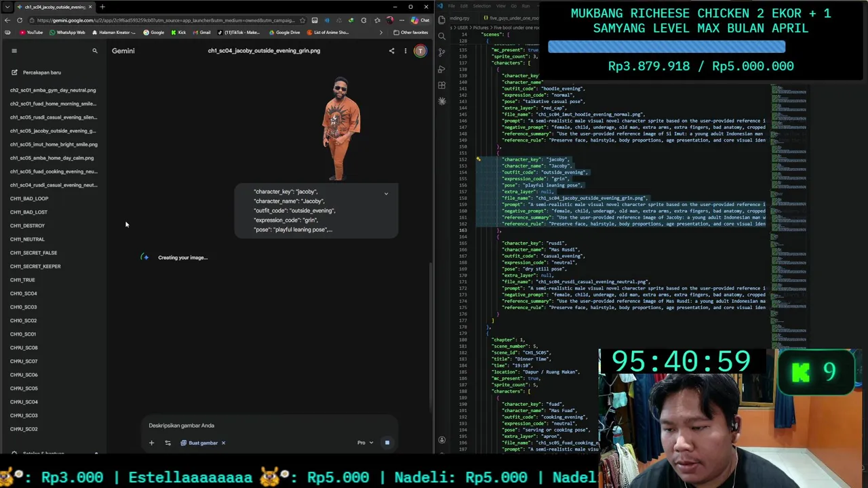Expand the collapsed prompt text with the chevron
The image size is (868, 488).
pos(387,193)
